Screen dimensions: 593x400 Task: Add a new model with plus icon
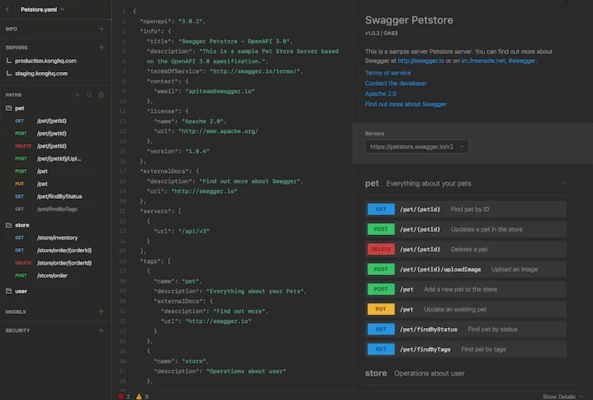pyautogui.click(x=101, y=312)
